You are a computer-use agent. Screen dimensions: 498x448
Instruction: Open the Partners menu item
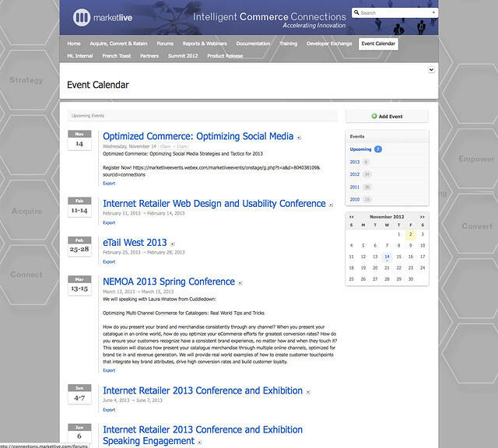click(x=149, y=56)
